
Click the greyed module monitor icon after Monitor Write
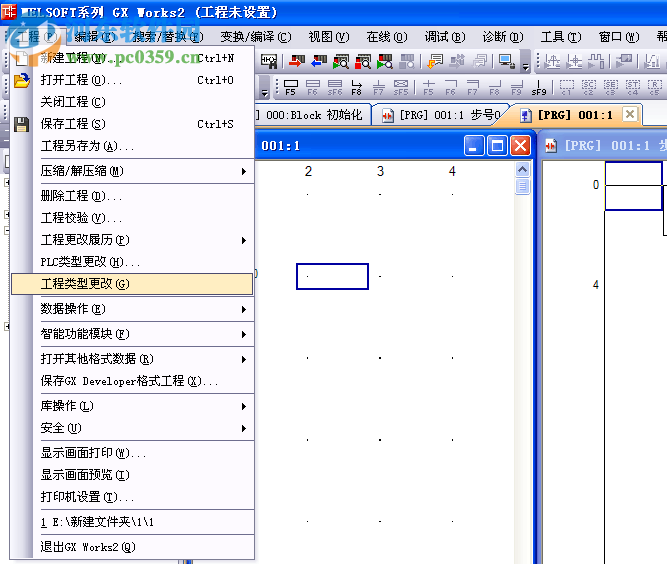pyautogui.click(x=407, y=61)
